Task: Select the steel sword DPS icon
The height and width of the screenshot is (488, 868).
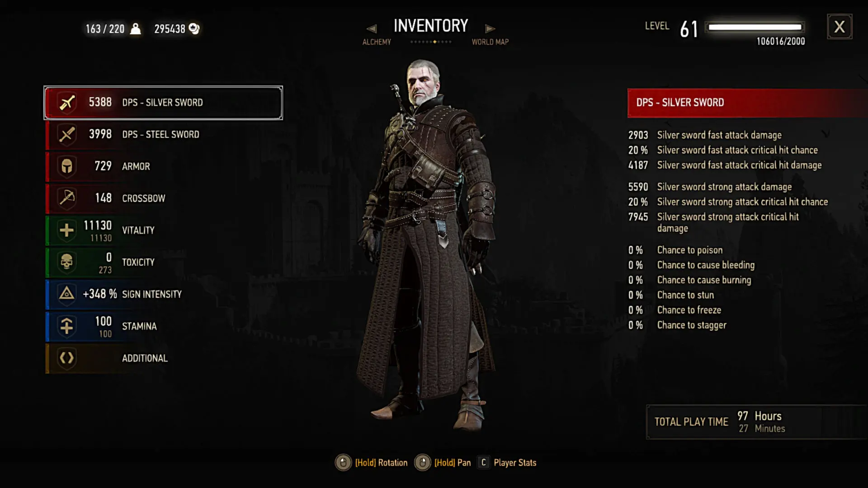Action: pyautogui.click(x=67, y=135)
